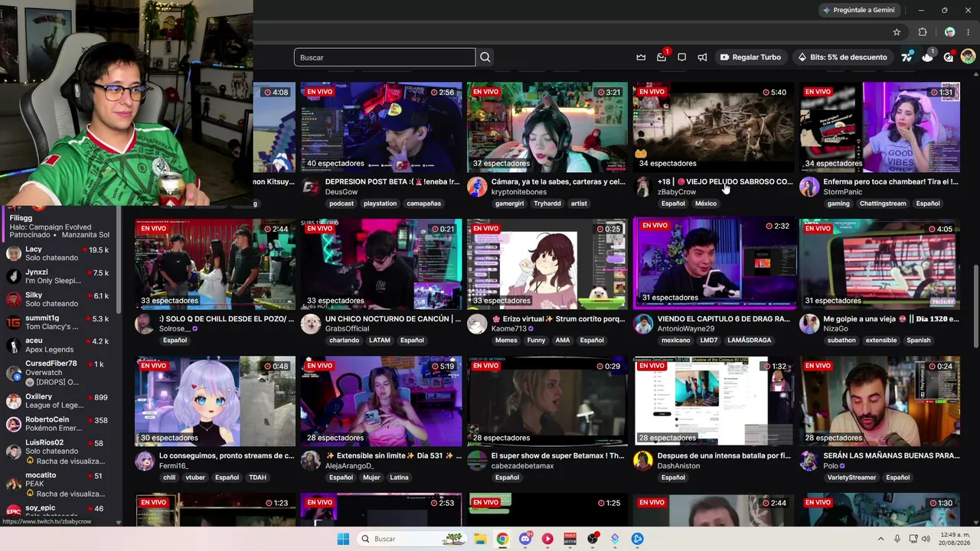Open aceu channel in sidebar
This screenshot has height=551, width=980.
58,345
